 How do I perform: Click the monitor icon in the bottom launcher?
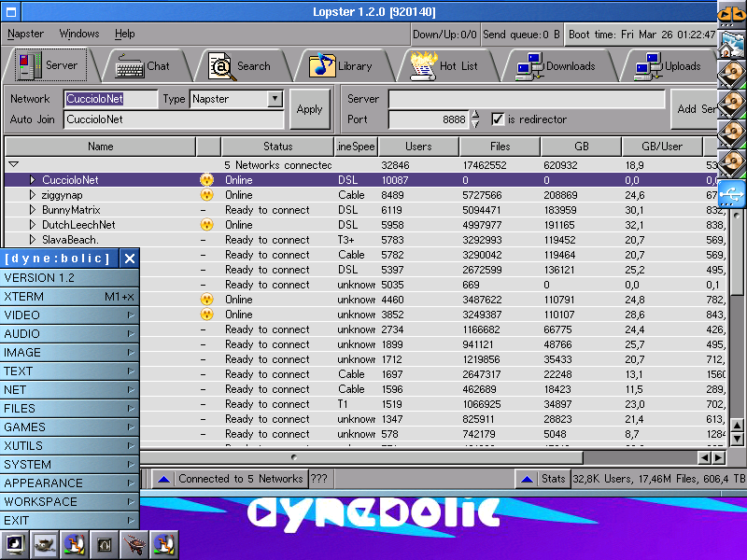pyautogui.click(x=15, y=544)
